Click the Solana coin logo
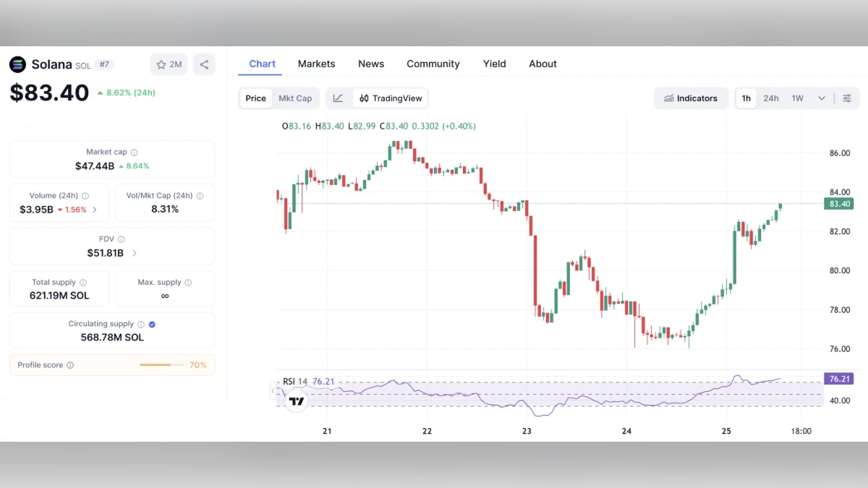 (17, 64)
